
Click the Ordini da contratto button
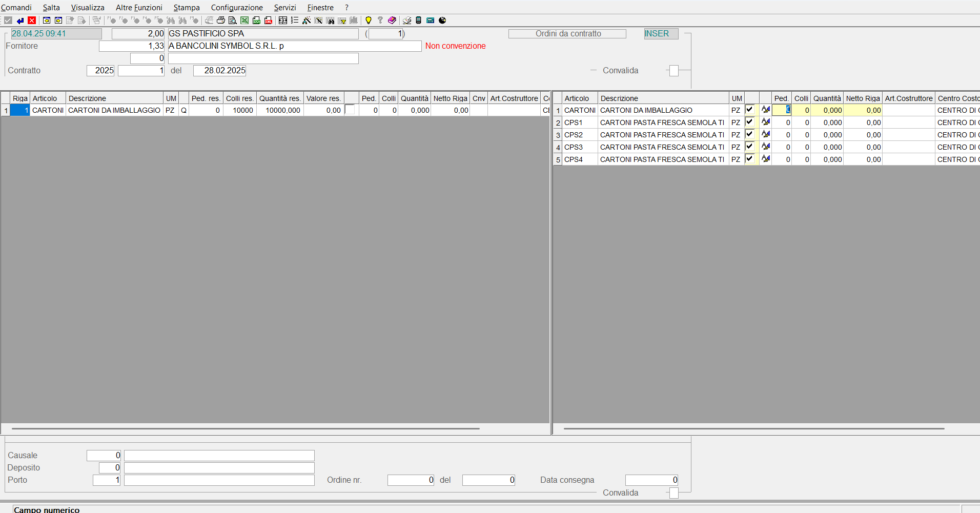click(x=567, y=34)
